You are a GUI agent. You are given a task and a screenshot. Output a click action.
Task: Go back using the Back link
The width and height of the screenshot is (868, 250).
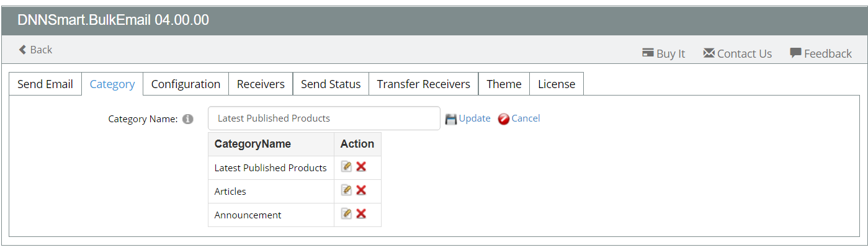35,50
